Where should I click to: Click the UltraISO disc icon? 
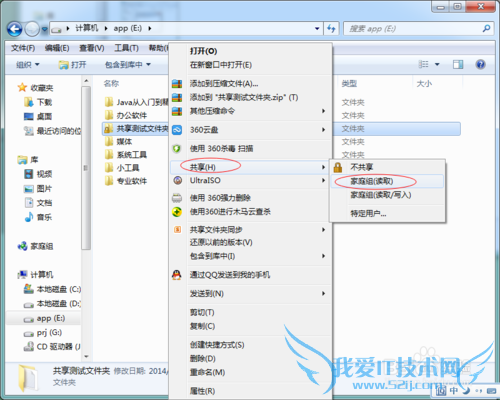click(178, 180)
